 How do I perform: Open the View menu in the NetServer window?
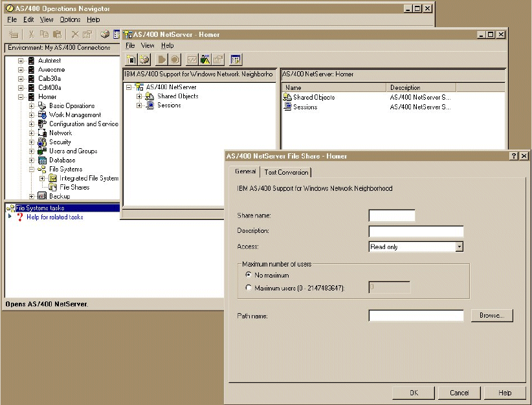click(x=148, y=45)
